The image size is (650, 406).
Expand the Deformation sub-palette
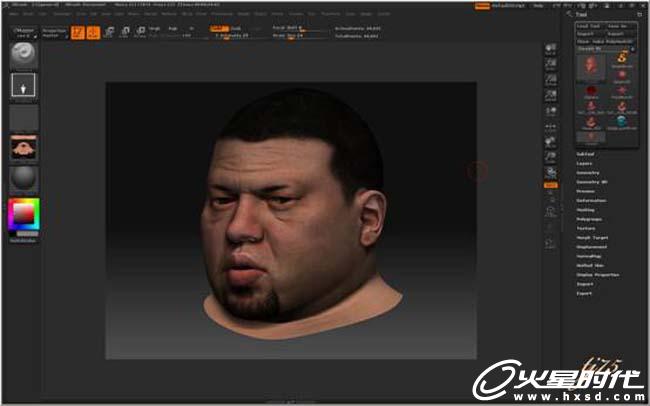pos(592,201)
